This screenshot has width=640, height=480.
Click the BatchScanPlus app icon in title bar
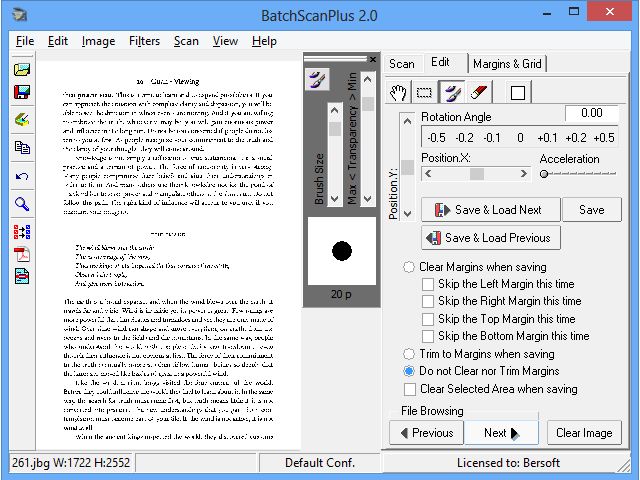[x=20, y=15]
